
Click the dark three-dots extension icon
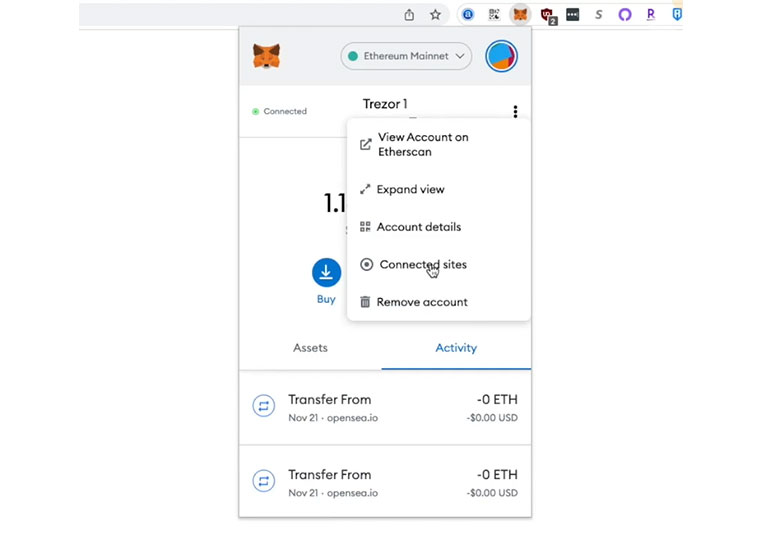tap(573, 15)
